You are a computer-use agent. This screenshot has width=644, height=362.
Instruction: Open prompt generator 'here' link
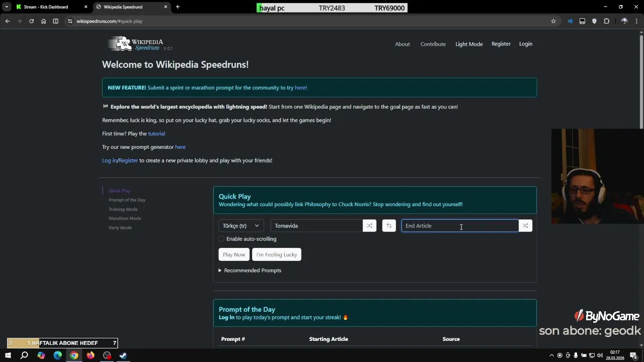(180, 147)
